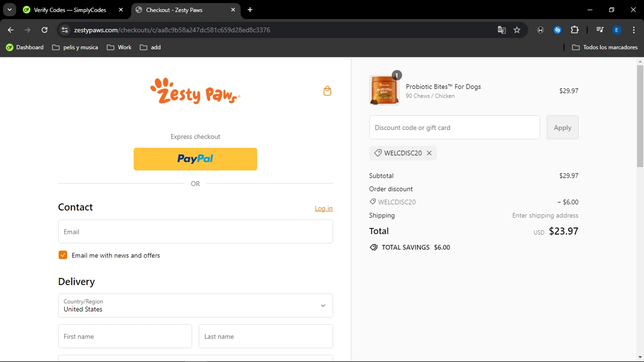
Task: Open the Chrome profile avatar E
Action: point(617,30)
